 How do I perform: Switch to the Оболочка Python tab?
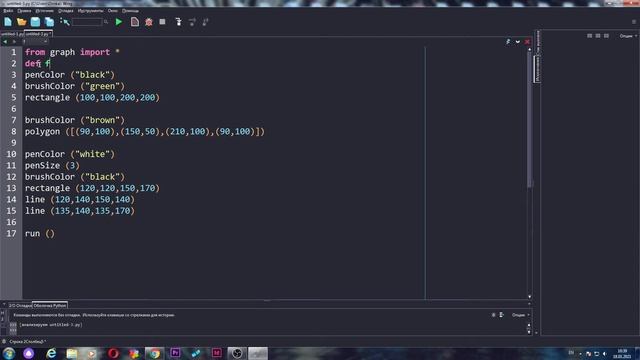pyautogui.click(x=50, y=305)
